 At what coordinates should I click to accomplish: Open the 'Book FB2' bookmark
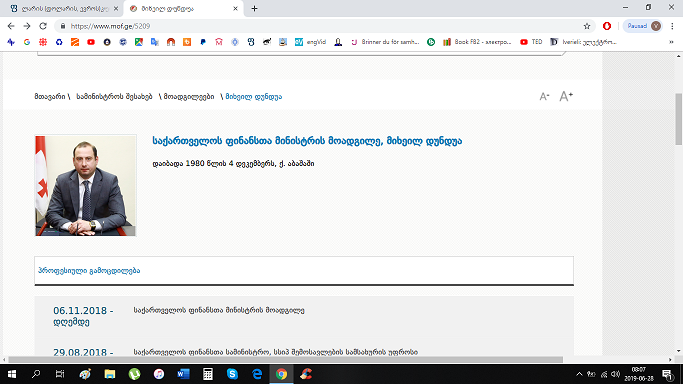click(477, 42)
